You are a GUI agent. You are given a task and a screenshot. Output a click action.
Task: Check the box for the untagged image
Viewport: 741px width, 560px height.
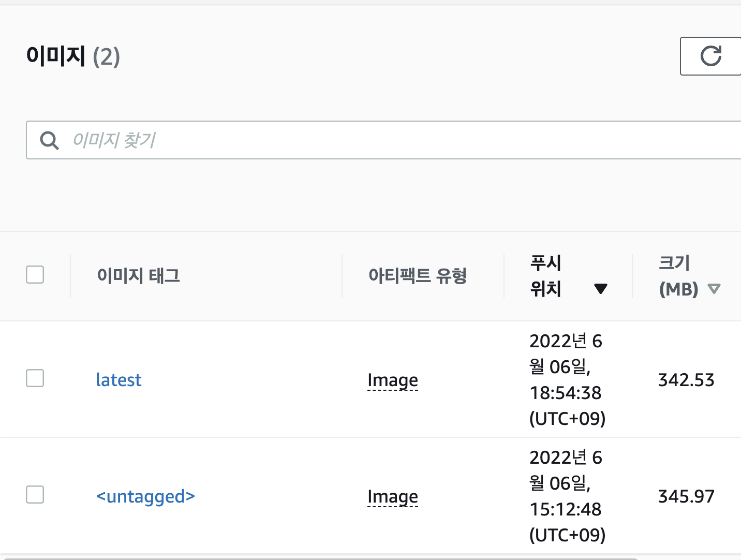(x=35, y=495)
